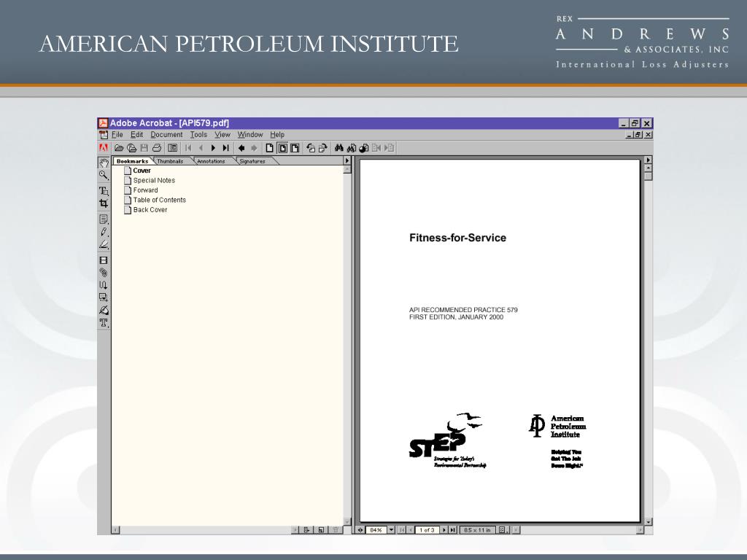Click the Print toolbar icon
This screenshot has height=560, width=747.
click(x=156, y=147)
